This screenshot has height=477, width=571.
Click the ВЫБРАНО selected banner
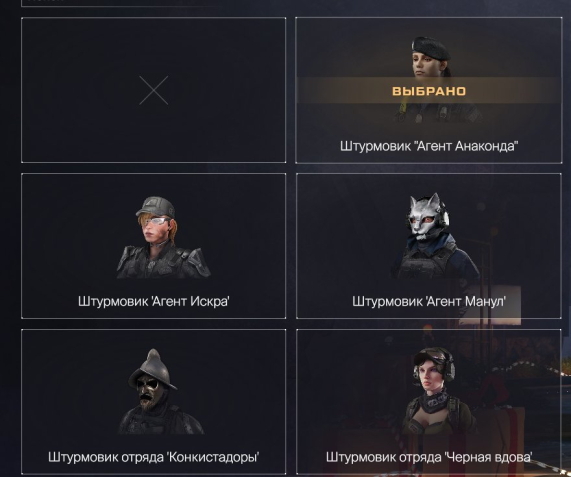point(429,91)
